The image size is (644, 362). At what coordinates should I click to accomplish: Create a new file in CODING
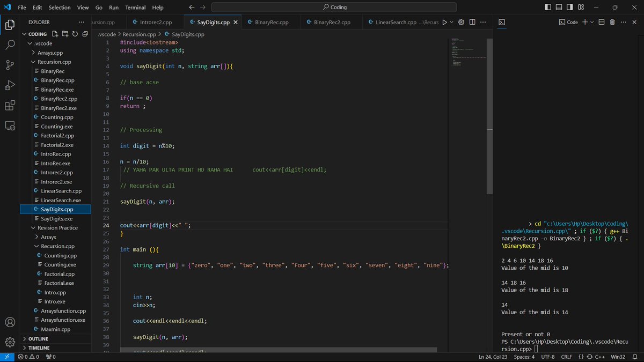coord(55,34)
